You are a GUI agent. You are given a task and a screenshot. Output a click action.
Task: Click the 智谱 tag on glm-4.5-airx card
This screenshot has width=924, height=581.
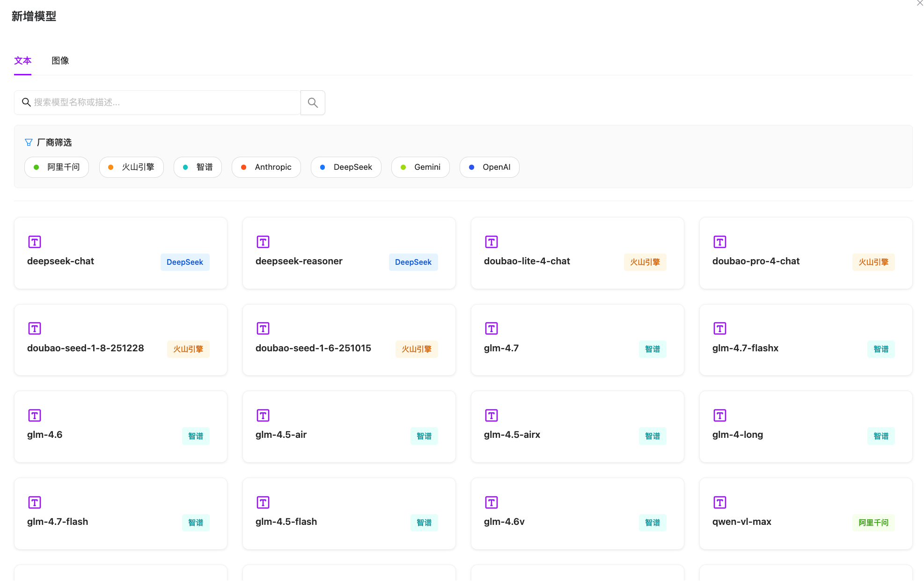(653, 436)
